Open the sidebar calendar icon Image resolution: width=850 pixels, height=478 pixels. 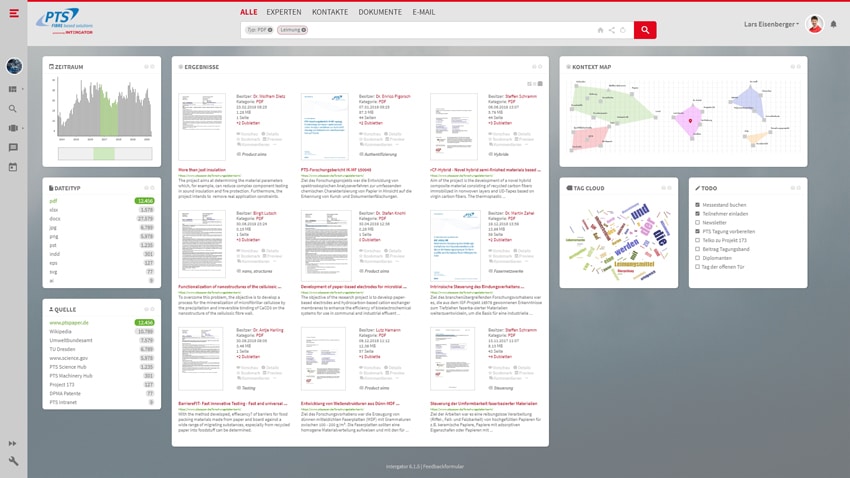[x=13, y=167]
